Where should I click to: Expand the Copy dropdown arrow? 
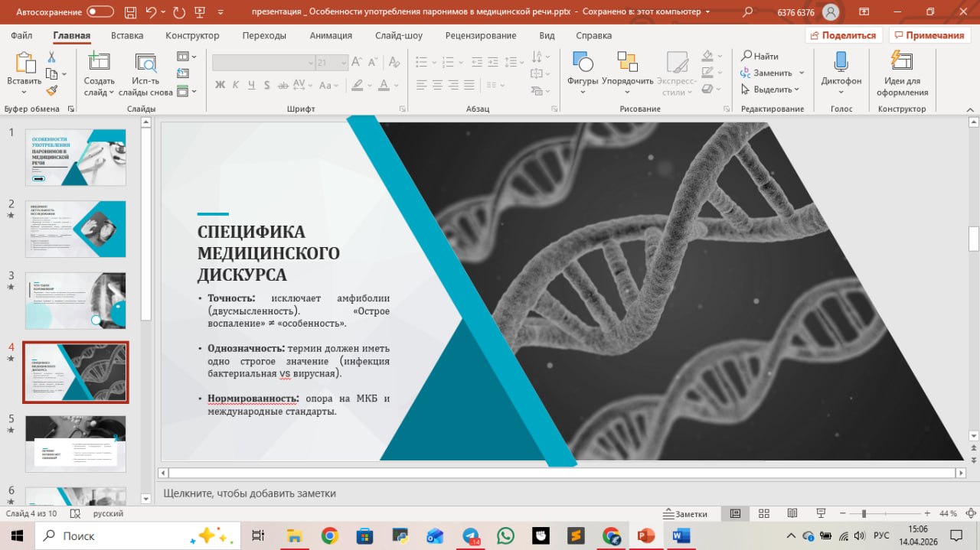click(x=64, y=74)
